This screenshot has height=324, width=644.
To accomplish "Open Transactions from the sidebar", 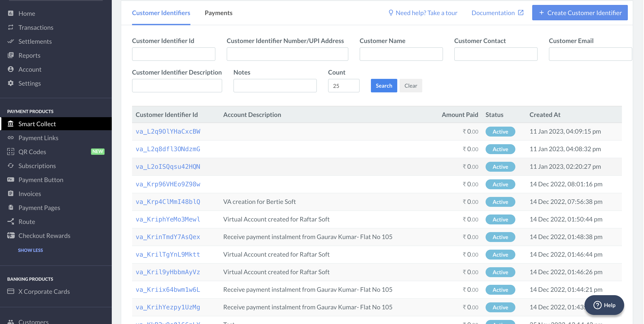I will point(36,27).
